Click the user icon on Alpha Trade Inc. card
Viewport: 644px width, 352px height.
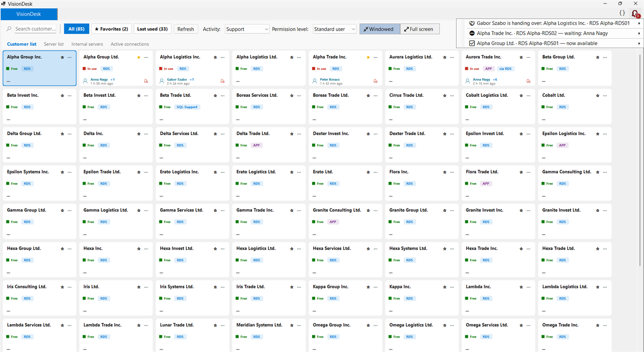click(315, 81)
